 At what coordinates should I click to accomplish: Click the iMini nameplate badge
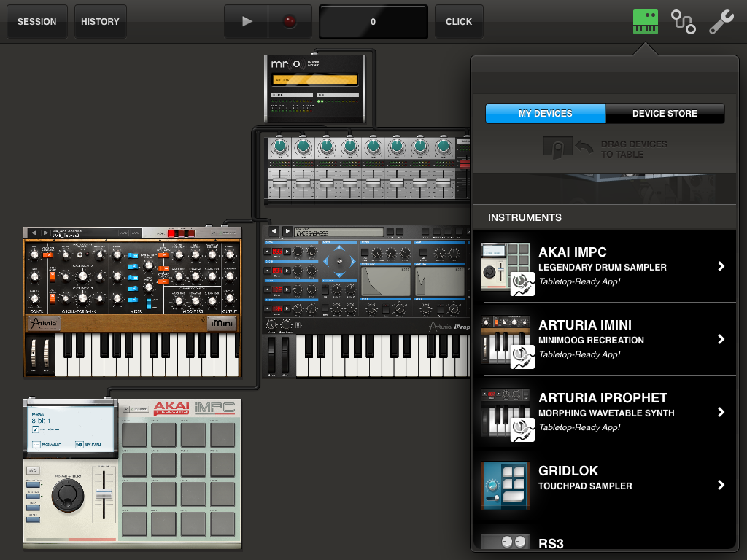[222, 323]
